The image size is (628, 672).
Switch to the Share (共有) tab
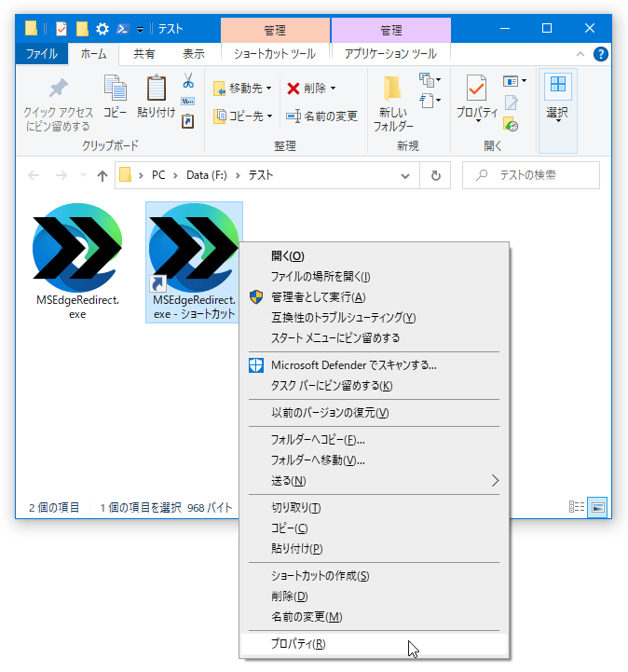[x=143, y=54]
